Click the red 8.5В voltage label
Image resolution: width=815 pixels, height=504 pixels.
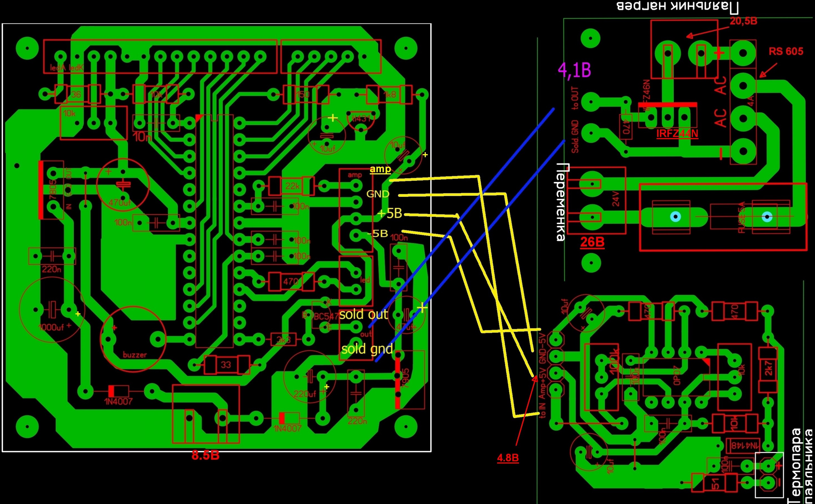(x=205, y=455)
